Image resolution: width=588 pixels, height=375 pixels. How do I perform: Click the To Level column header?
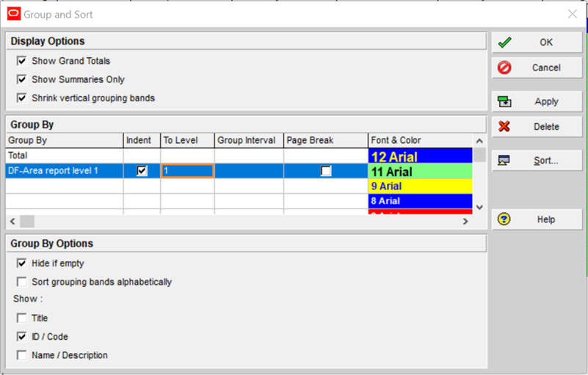187,140
